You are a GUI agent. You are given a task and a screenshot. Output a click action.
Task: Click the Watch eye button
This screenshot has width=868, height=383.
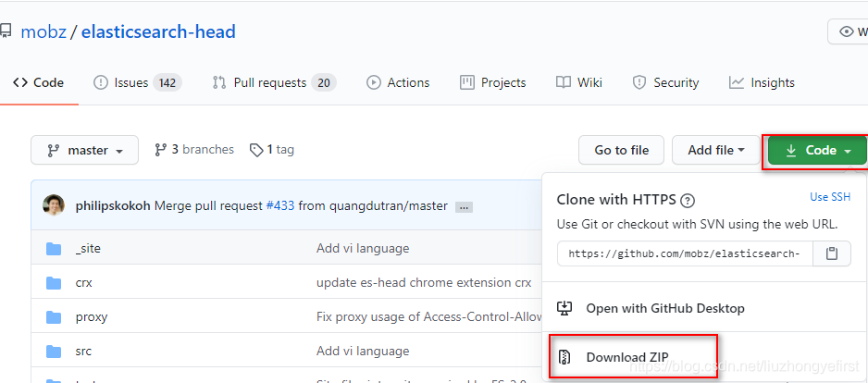(x=848, y=31)
